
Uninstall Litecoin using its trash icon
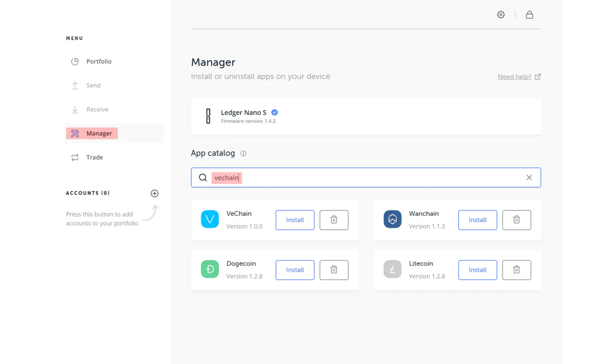[516, 270]
